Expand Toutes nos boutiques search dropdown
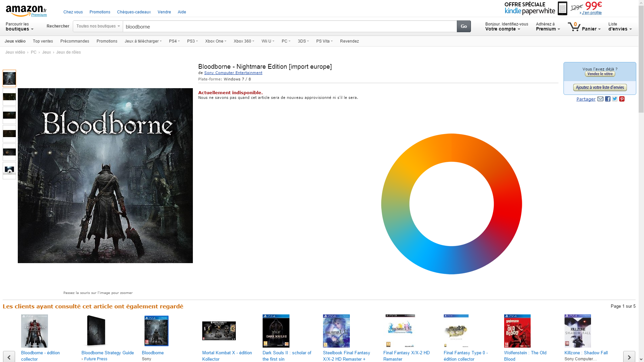 (x=98, y=26)
